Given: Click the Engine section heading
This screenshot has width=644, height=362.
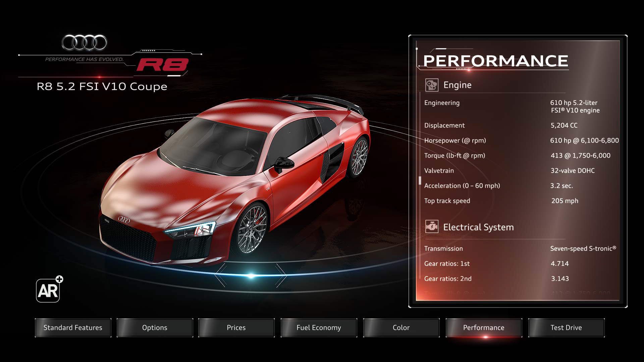Looking at the screenshot, I should pos(458,85).
